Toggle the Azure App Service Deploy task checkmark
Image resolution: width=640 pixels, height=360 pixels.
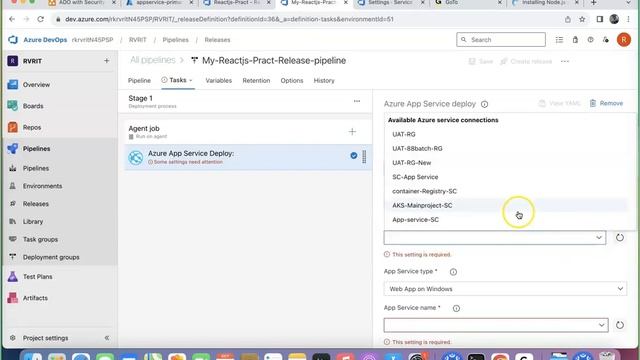(x=353, y=156)
